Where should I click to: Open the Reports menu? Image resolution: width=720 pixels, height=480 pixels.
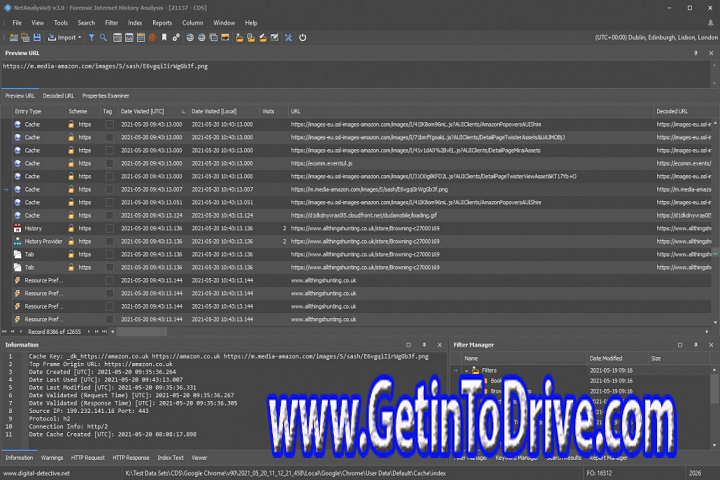click(162, 23)
